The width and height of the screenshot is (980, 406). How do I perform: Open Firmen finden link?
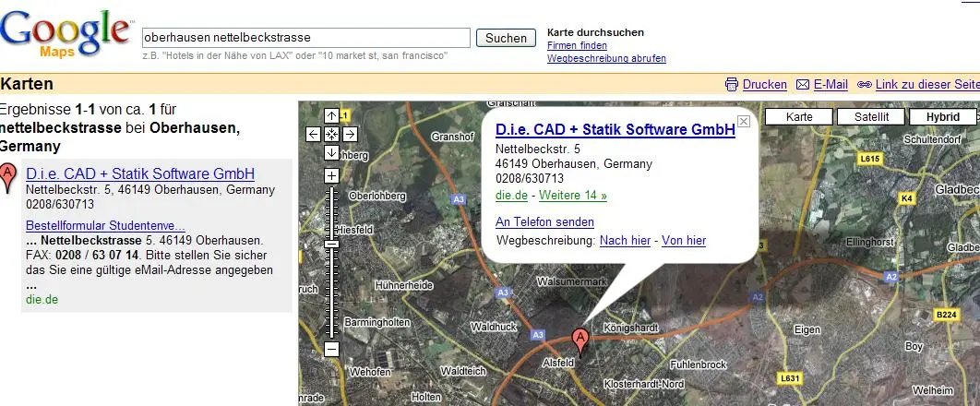point(577,45)
